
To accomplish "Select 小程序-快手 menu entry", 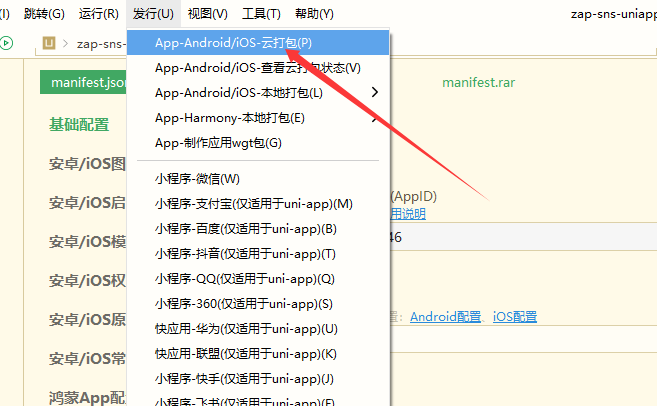I will tap(258, 379).
